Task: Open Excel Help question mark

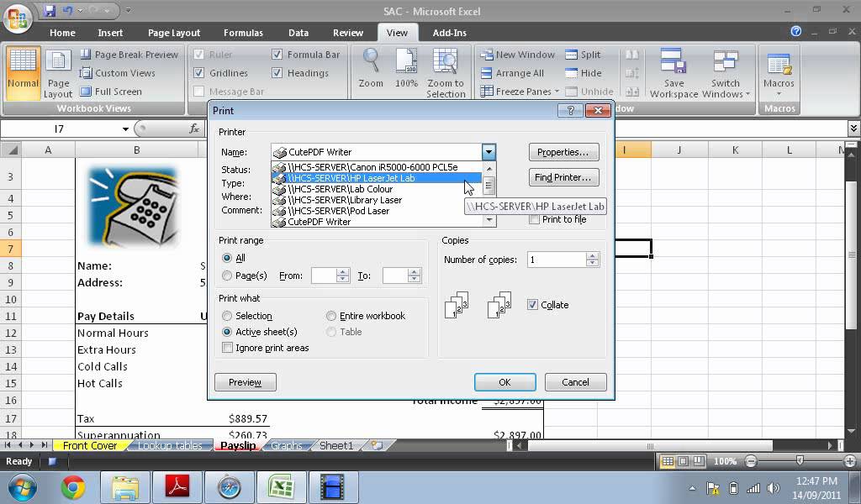Action: (x=795, y=31)
